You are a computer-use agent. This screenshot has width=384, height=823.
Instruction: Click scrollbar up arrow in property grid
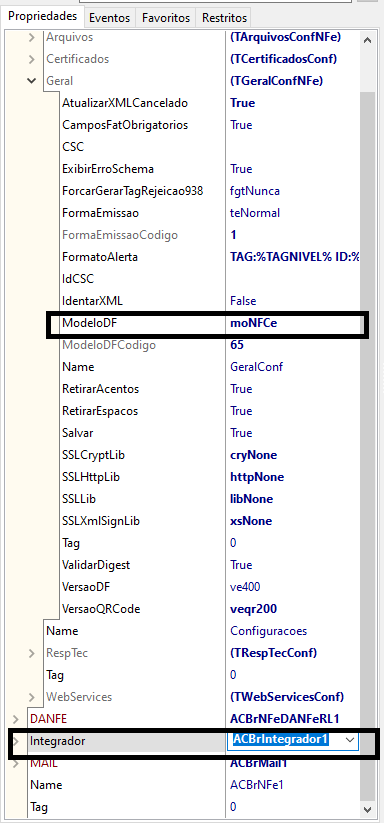[x=368, y=41]
